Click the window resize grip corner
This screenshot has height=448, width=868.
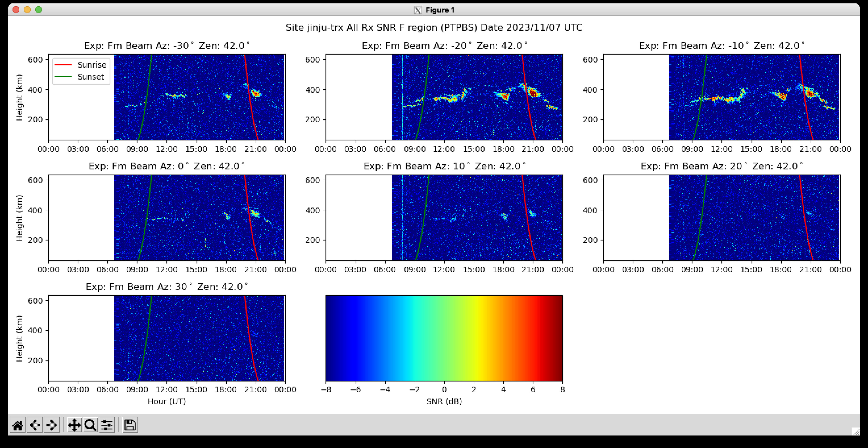pyautogui.click(x=856, y=432)
